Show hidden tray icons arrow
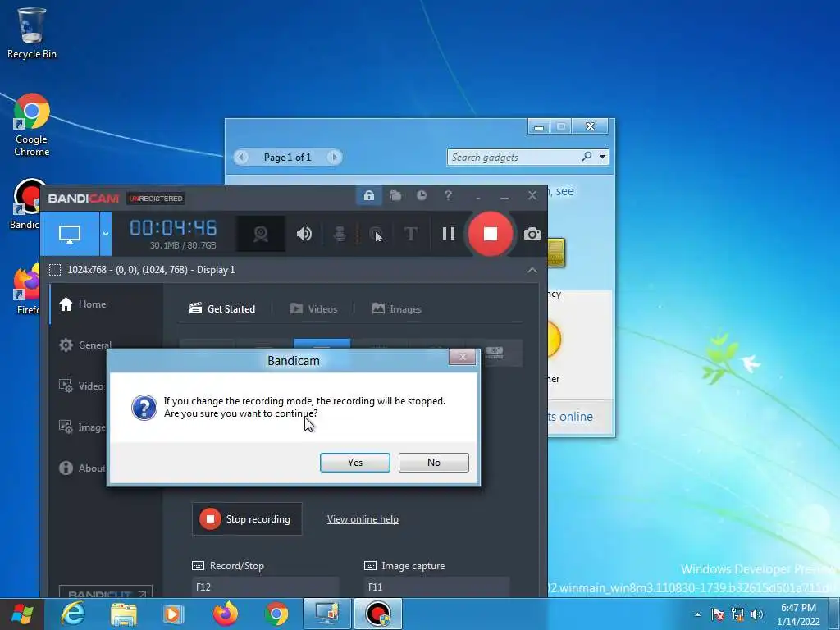 click(x=697, y=614)
